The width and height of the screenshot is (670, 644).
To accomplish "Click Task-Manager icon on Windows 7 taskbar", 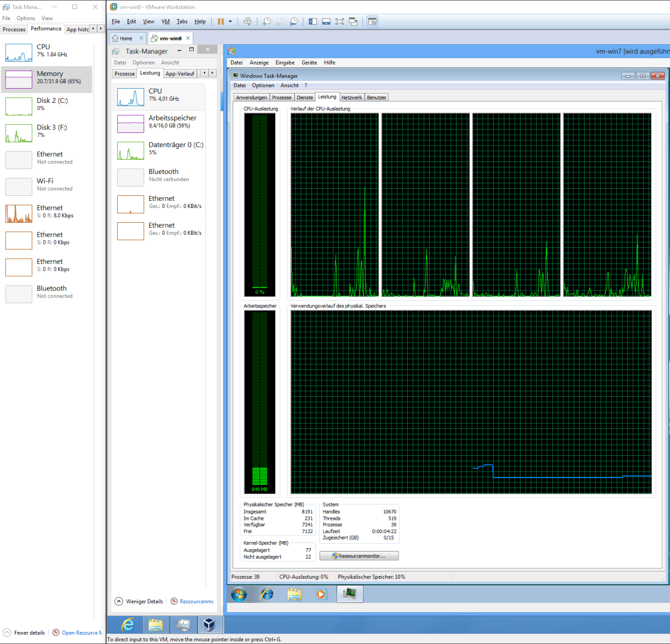I will tap(350, 594).
